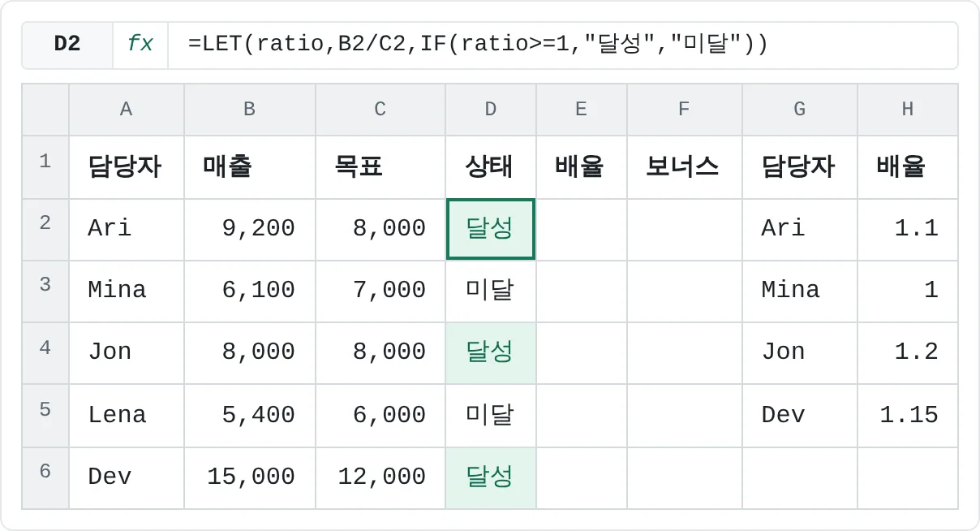The width and height of the screenshot is (980, 531).
Task: Click the 달성 cell in row 6
Action: (x=491, y=477)
